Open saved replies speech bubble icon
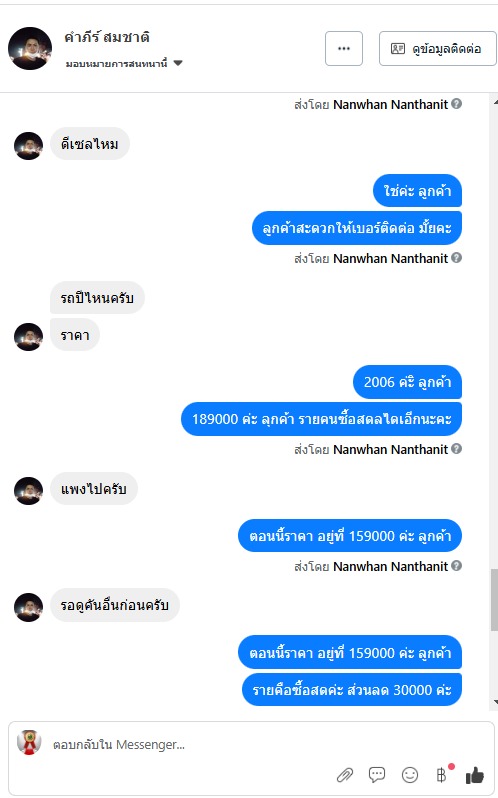 click(x=377, y=775)
